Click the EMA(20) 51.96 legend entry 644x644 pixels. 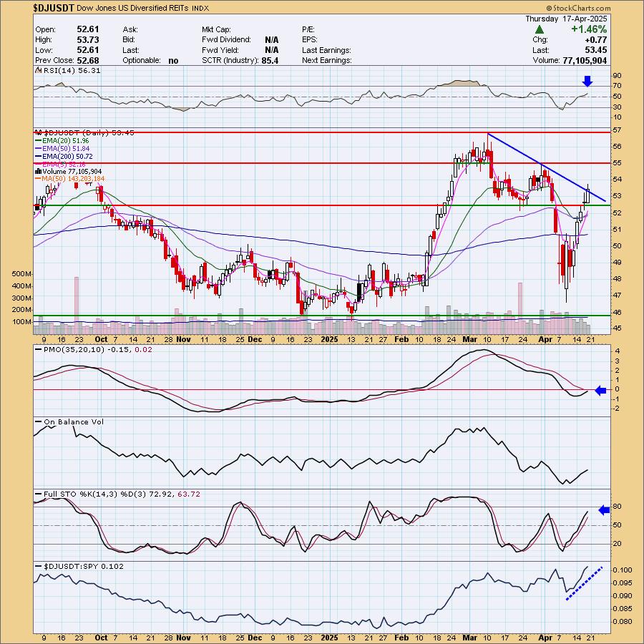(x=62, y=140)
